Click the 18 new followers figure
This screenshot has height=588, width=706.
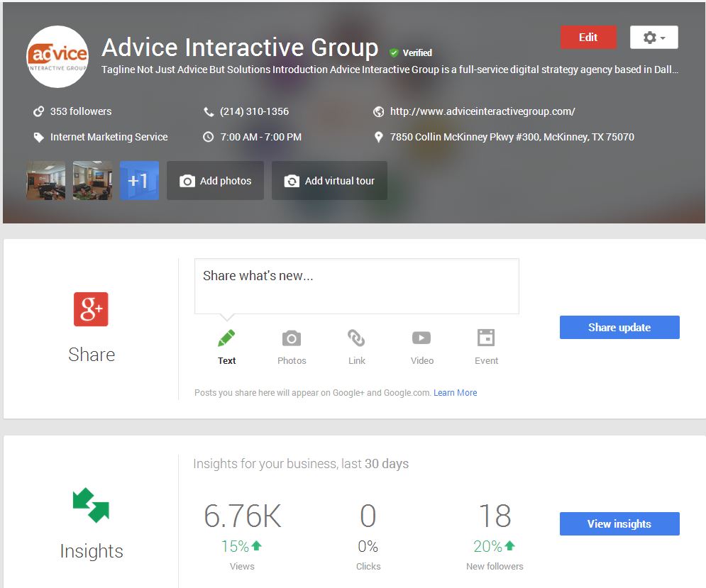[495, 516]
